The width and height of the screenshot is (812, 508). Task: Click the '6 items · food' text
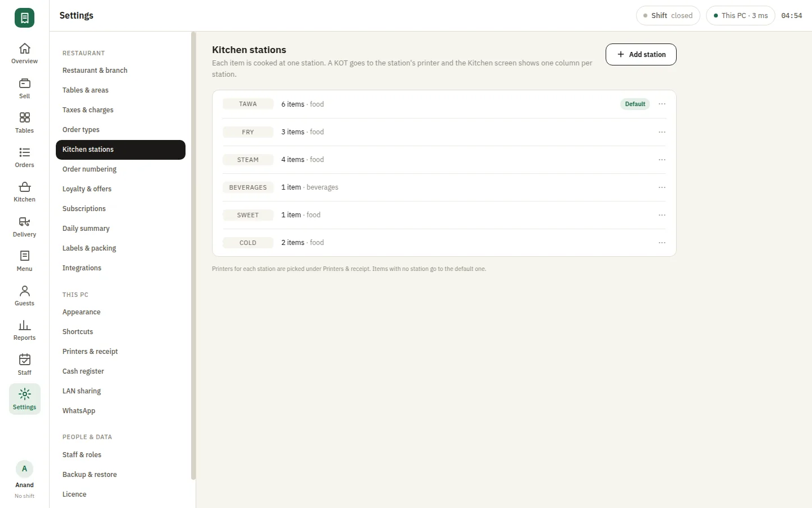(x=303, y=104)
